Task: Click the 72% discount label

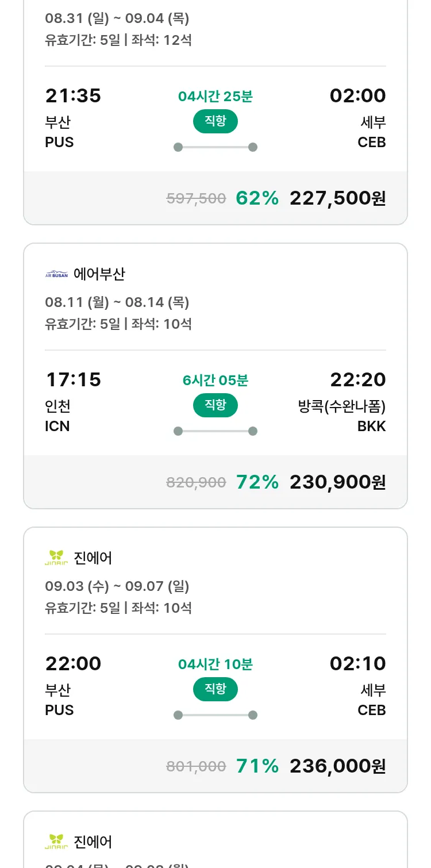Action: [257, 482]
